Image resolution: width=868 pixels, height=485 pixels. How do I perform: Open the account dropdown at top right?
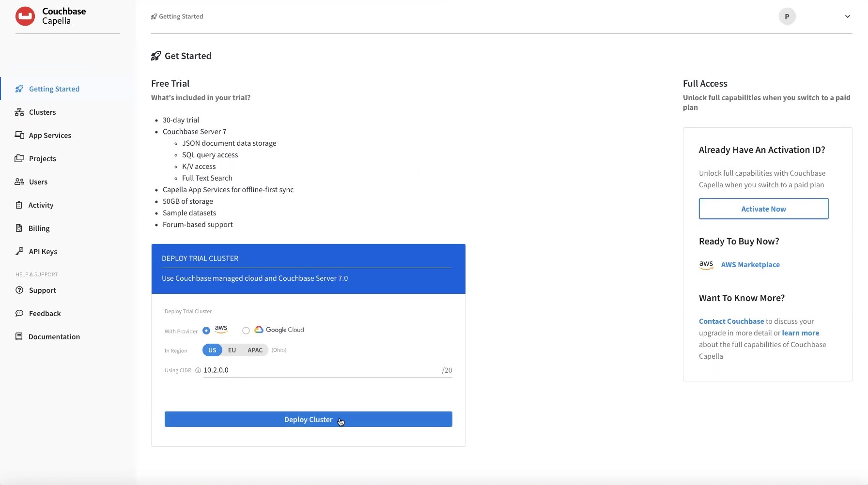tap(847, 16)
